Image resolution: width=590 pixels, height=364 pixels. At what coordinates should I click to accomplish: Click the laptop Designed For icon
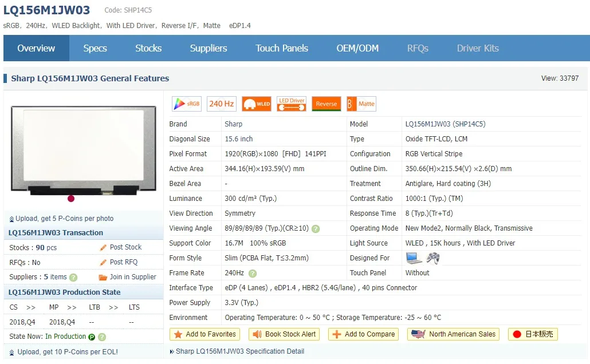[414, 258]
